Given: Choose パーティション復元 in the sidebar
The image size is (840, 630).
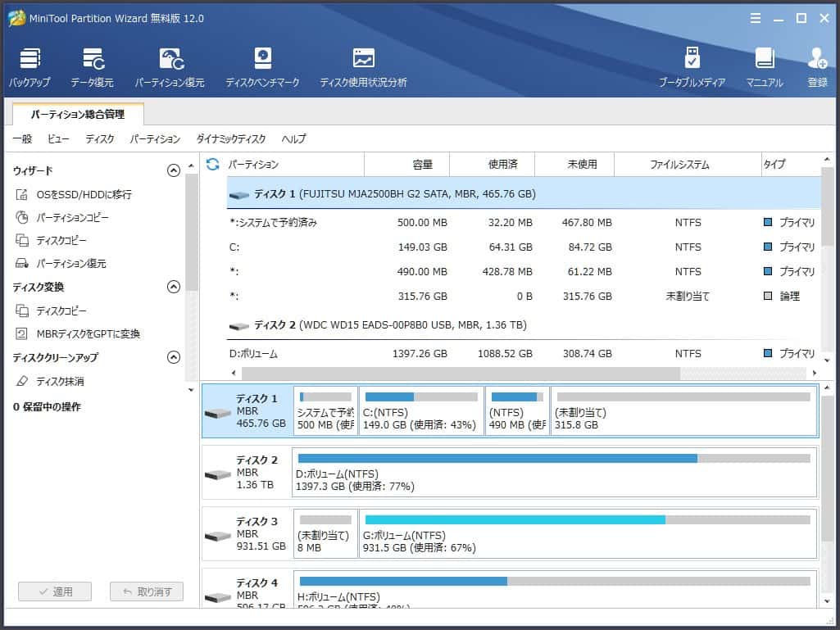Looking at the screenshot, I should (x=61, y=264).
